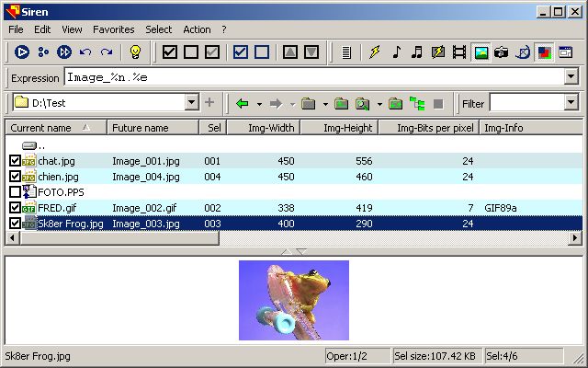Uncheck the FRED.gif file checkbox

14,208
